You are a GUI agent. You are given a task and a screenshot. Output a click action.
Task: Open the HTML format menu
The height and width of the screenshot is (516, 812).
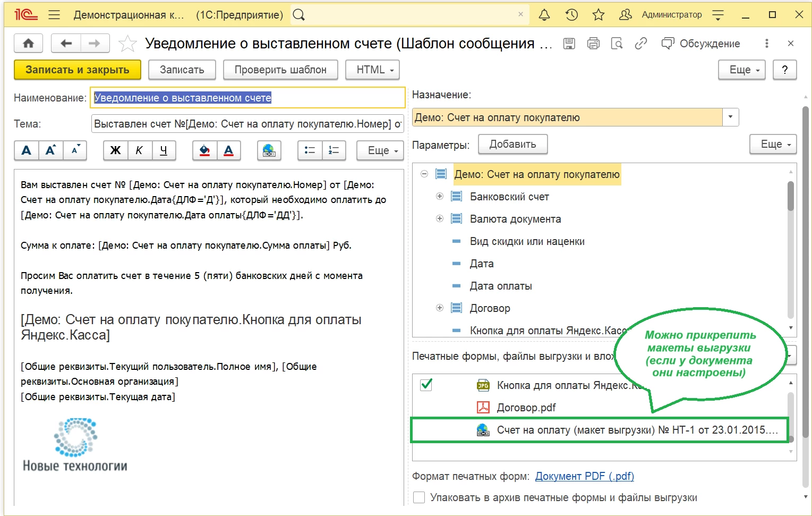(372, 70)
